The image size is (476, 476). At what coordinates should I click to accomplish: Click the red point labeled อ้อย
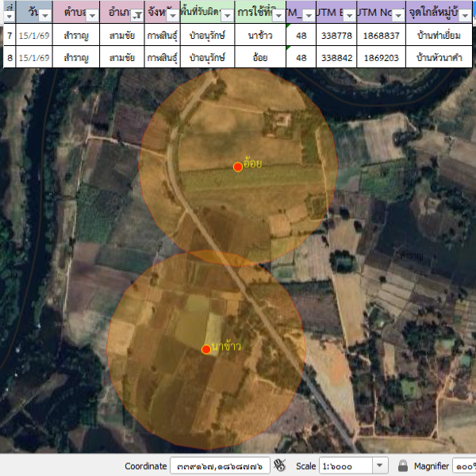coord(237,167)
